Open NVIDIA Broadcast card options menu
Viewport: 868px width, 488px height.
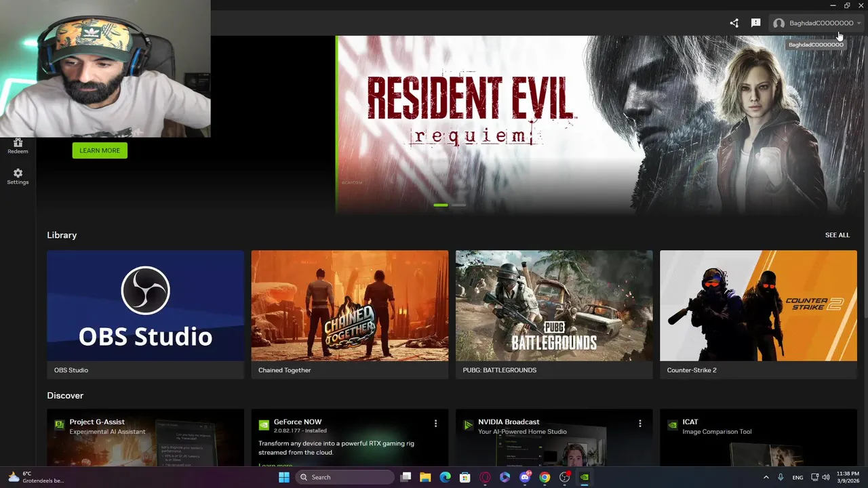coord(639,423)
